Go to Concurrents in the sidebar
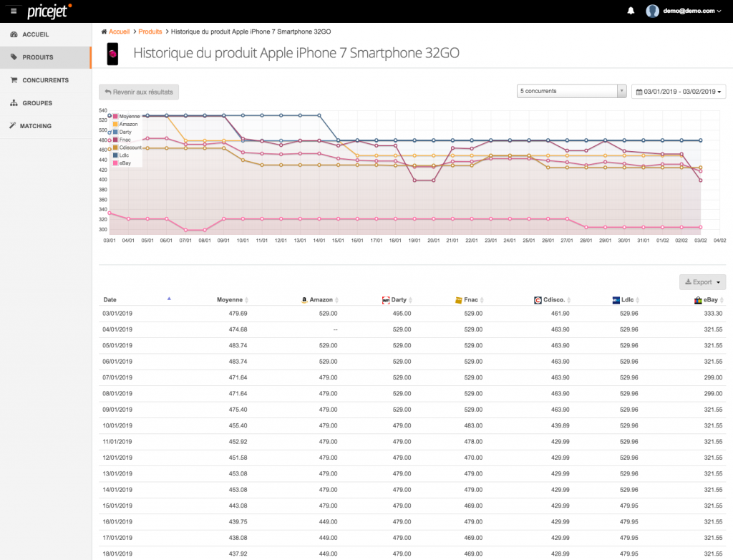Viewport: 733px width, 560px height. pyautogui.click(x=45, y=80)
